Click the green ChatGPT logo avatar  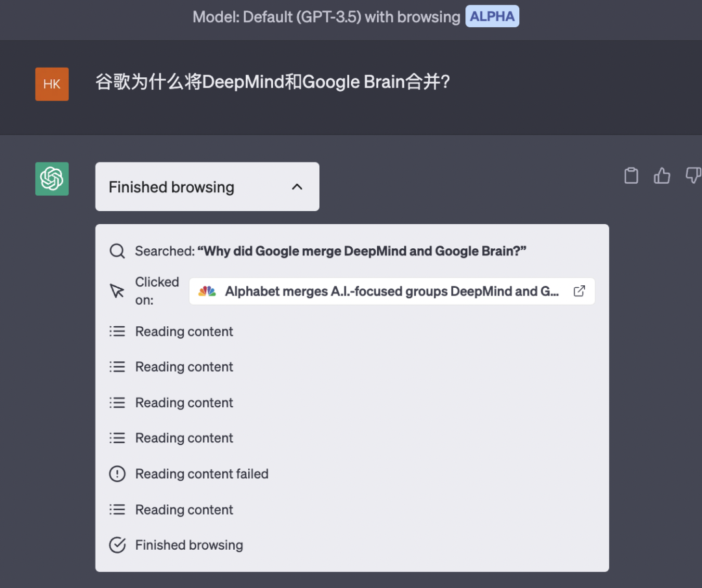point(52,179)
